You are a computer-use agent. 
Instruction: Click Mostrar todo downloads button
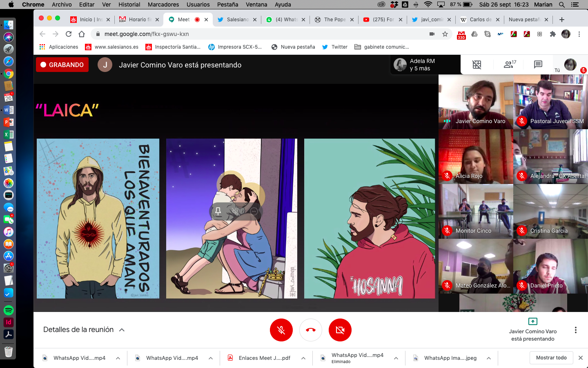click(551, 358)
